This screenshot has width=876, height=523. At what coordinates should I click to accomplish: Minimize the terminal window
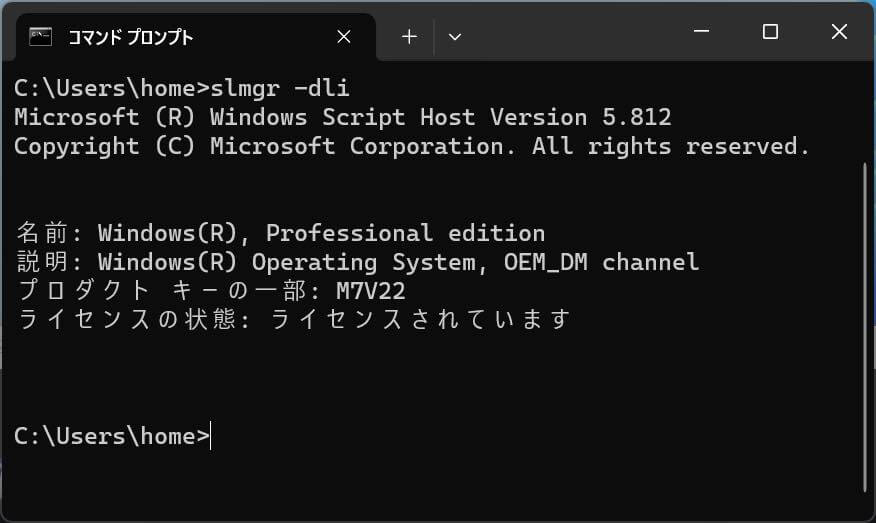click(x=701, y=31)
